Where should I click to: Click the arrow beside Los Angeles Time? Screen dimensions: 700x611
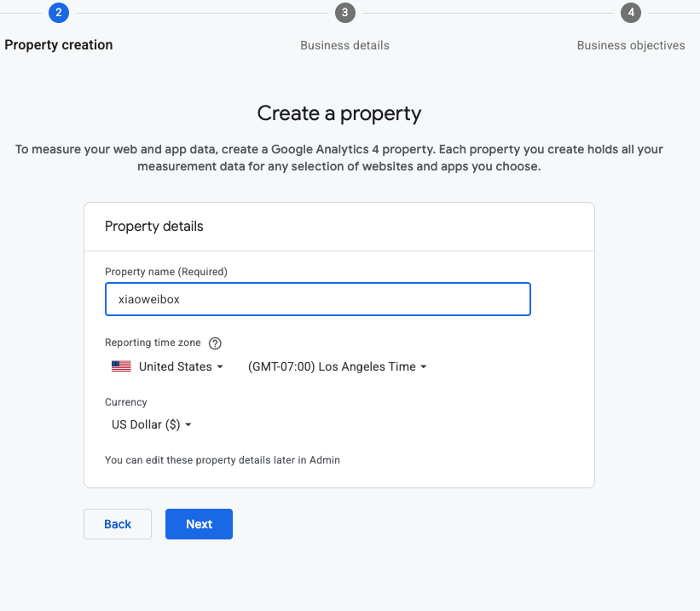424,367
